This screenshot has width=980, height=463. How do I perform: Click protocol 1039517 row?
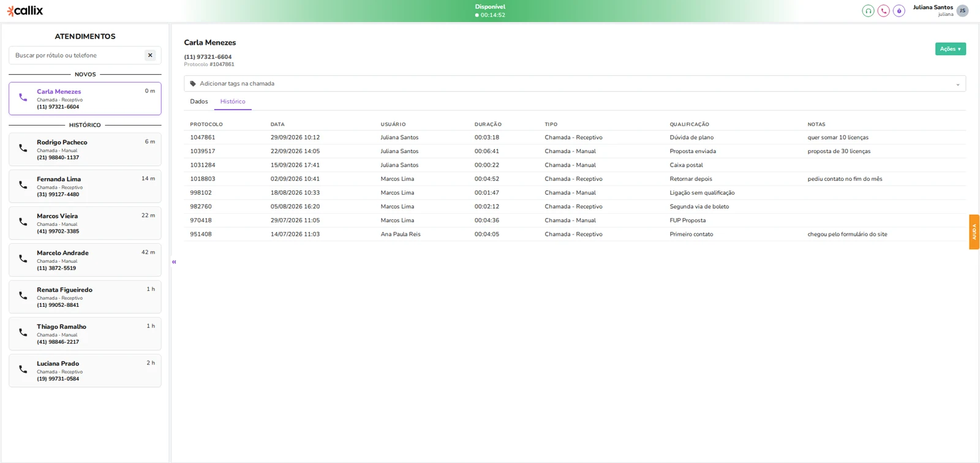pyautogui.click(x=575, y=151)
